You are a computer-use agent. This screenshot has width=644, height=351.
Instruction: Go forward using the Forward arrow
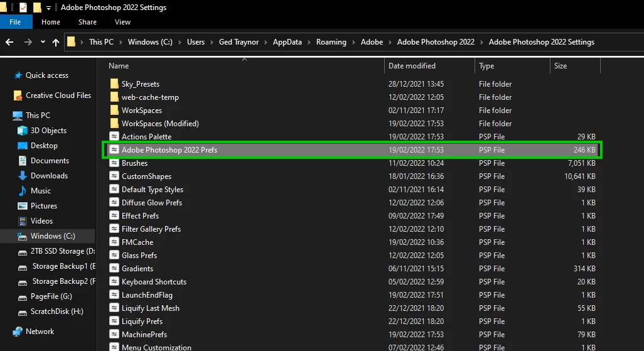tap(28, 42)
